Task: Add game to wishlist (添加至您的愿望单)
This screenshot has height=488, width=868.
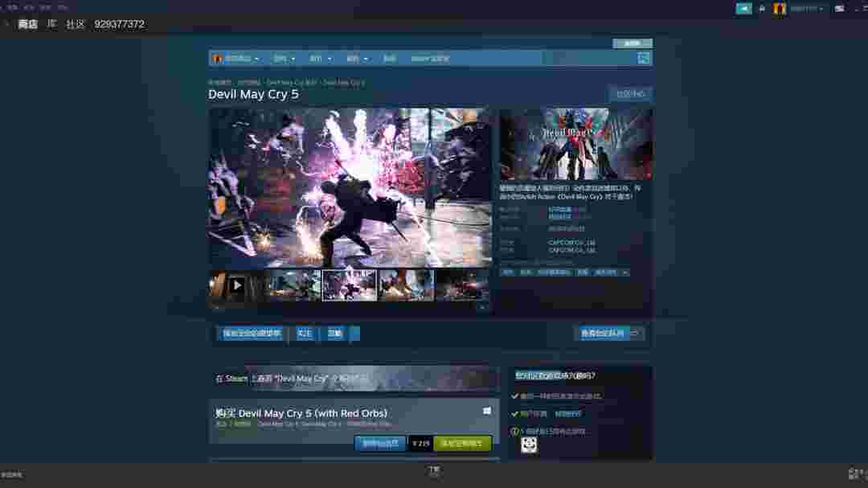Action: click(252, 334)
